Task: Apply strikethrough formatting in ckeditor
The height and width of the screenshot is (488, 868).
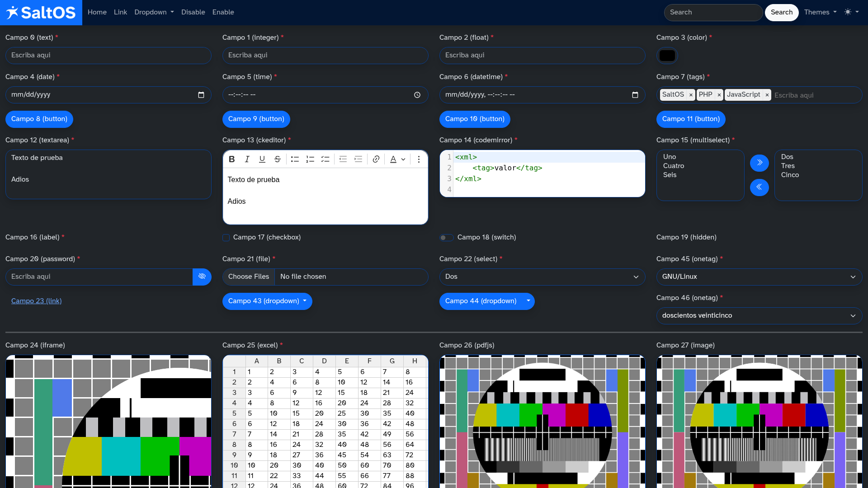Action: (277, 159)
